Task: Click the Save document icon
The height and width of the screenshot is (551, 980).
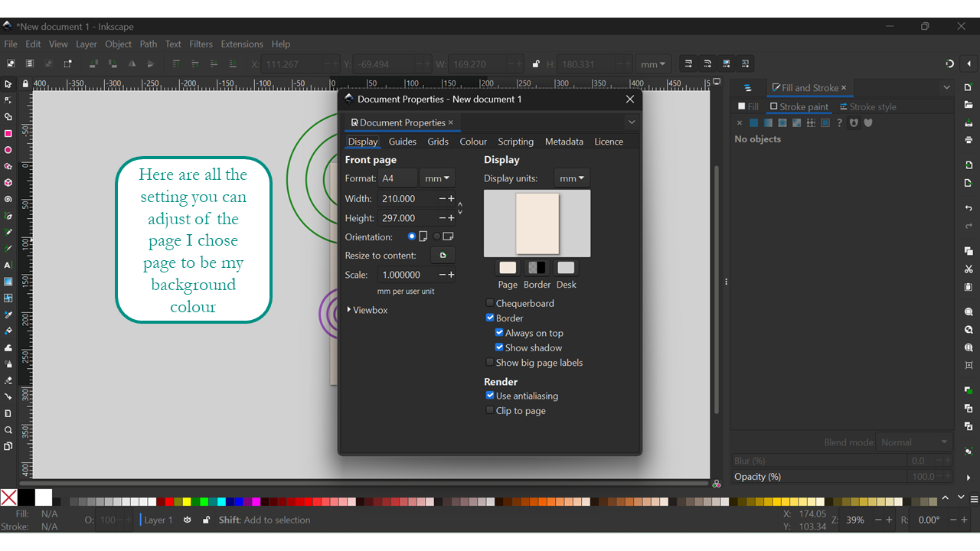Action: (x=969, y=123)
